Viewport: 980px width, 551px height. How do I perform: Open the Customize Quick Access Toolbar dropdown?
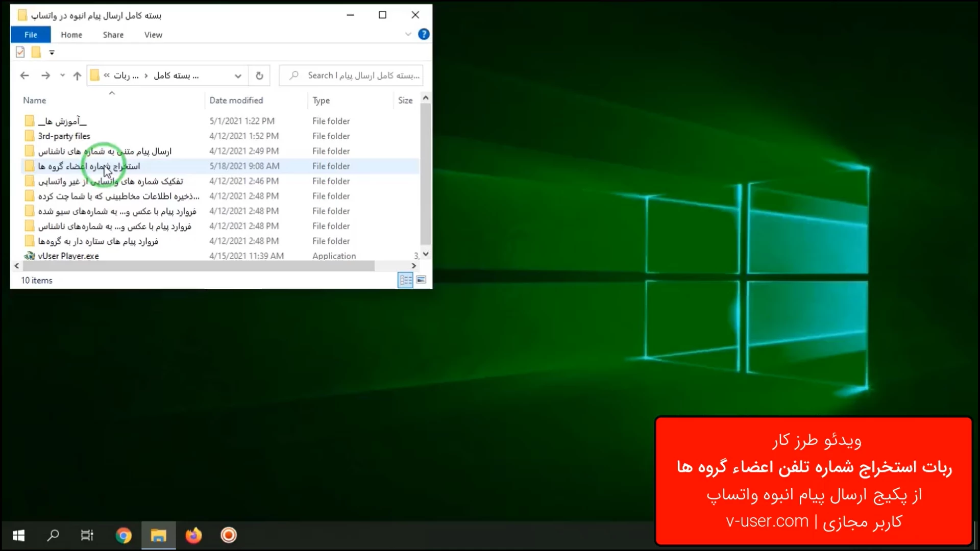coord(52,52)
